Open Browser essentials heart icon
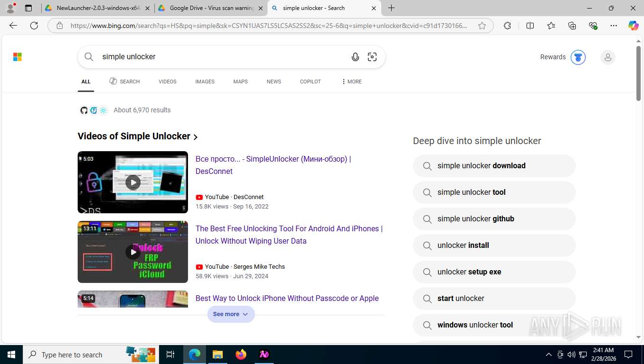 click(593, 26)
